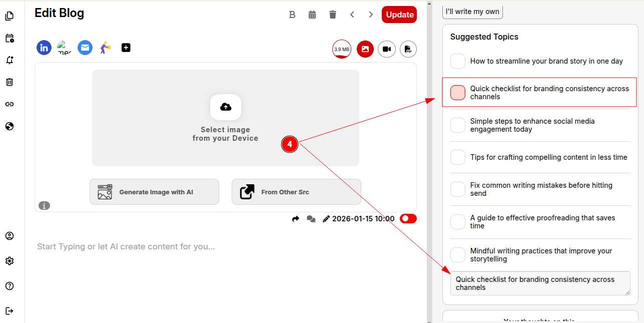Click Generate Image with AI button

point(154,192)
